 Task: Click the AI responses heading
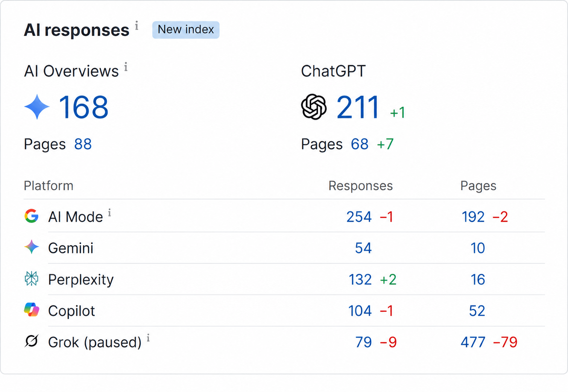pyautogui.click(x=77, y=30)
